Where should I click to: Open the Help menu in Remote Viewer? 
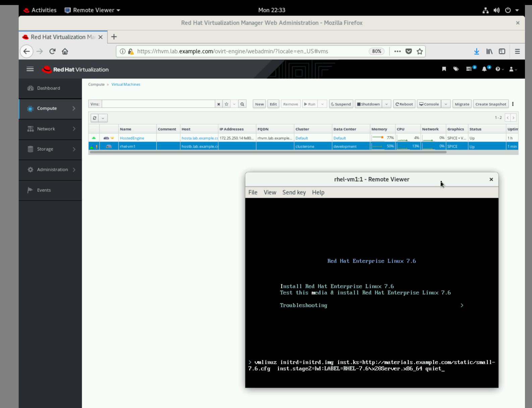click(318, 192)
